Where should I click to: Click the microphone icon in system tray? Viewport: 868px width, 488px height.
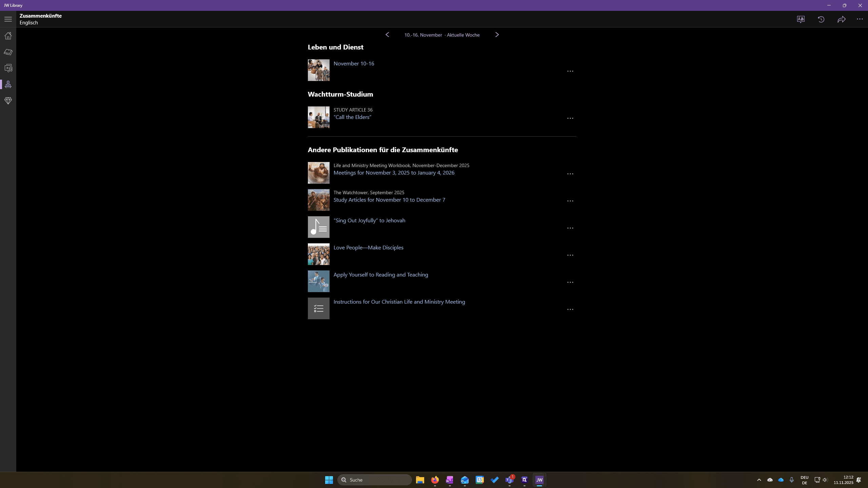[x=792, y=480]
